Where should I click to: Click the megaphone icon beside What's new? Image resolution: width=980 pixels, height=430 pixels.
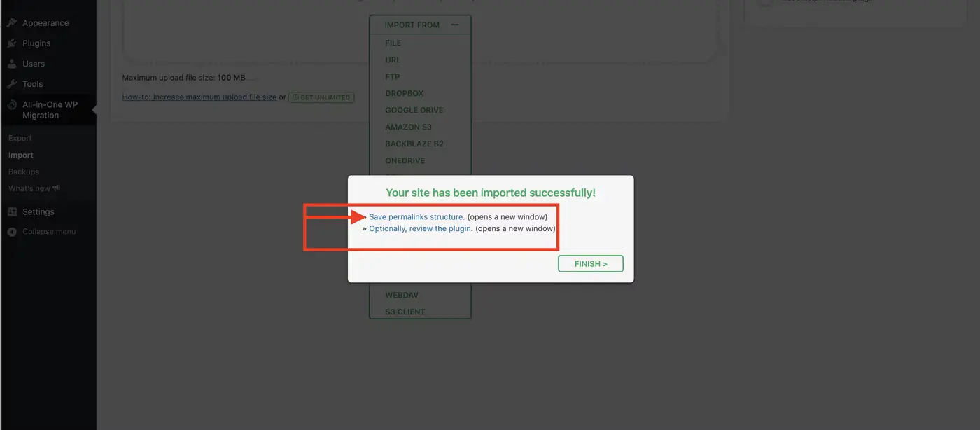[x=57, y=188]
